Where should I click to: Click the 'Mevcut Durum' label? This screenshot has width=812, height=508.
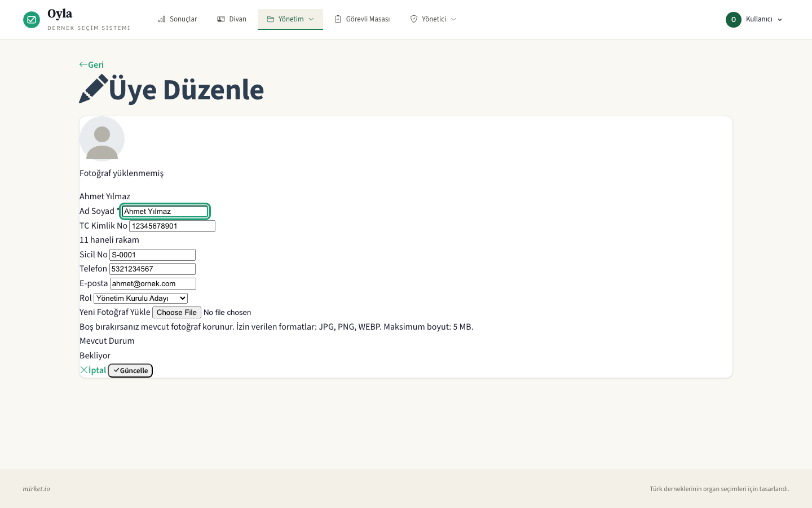(107, 341)
